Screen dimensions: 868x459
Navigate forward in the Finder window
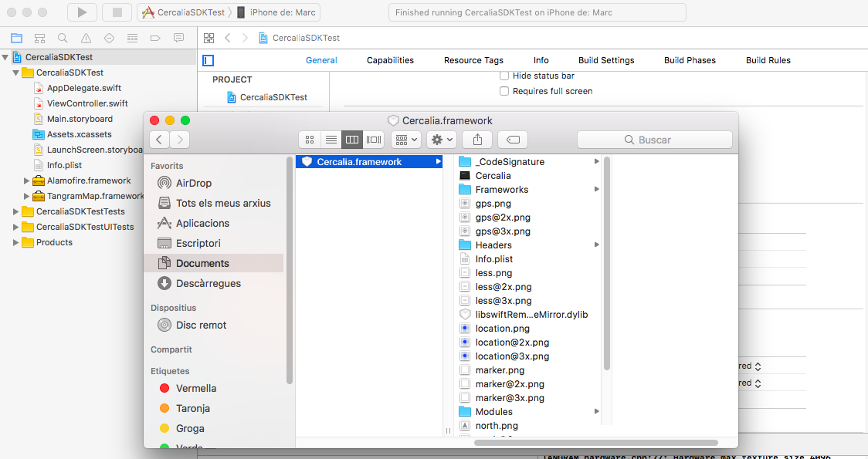click(180, 140)
